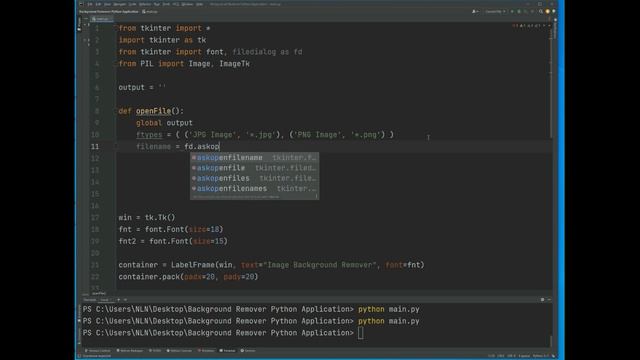640x360 pixels.
Task: Open the Tools menu
Action: coord(166,4)
